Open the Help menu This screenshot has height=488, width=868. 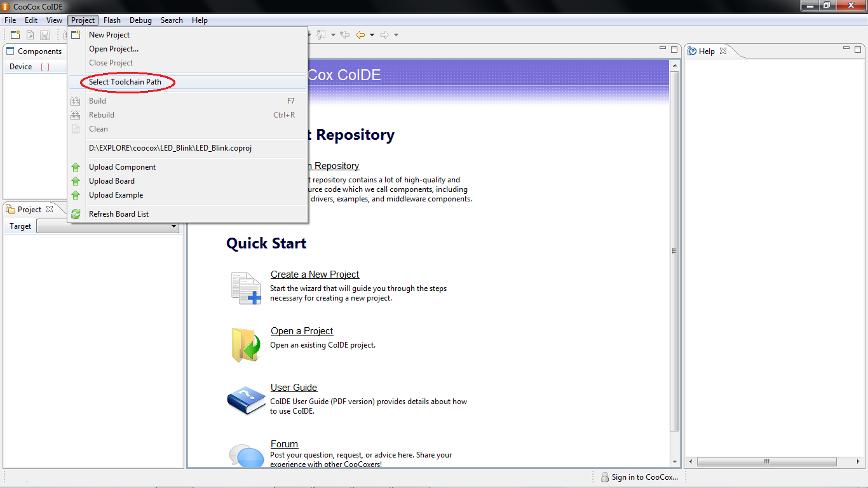(x=200, y=20)
